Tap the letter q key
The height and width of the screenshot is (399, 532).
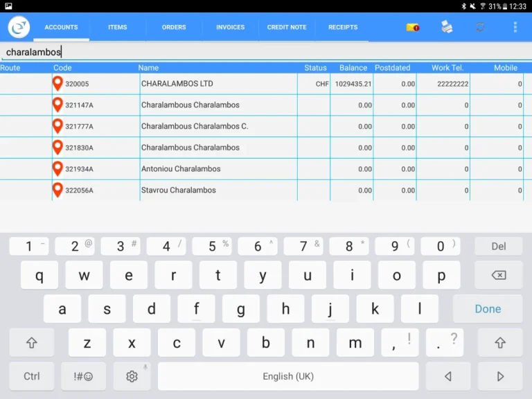(x=39, y=275)
